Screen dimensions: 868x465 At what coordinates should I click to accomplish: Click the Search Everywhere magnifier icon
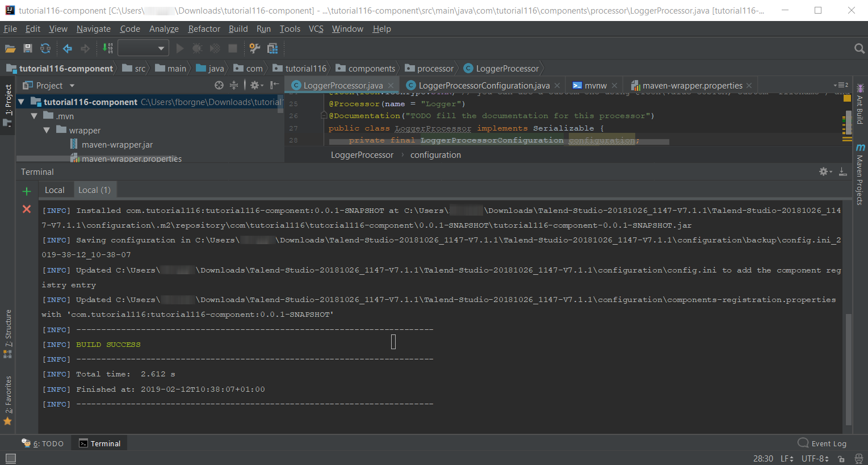(859, 49)
